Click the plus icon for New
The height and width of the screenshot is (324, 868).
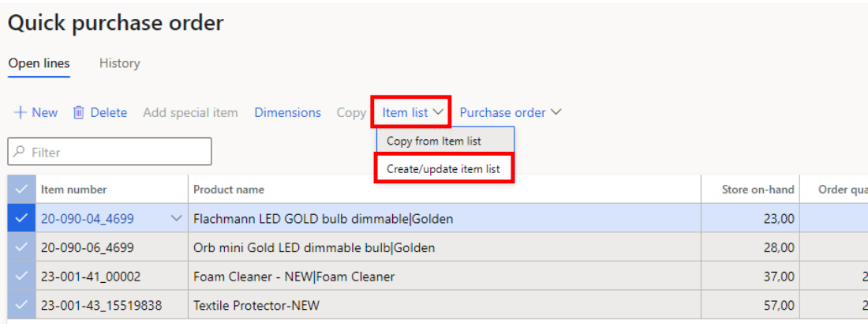click(21, 113)
